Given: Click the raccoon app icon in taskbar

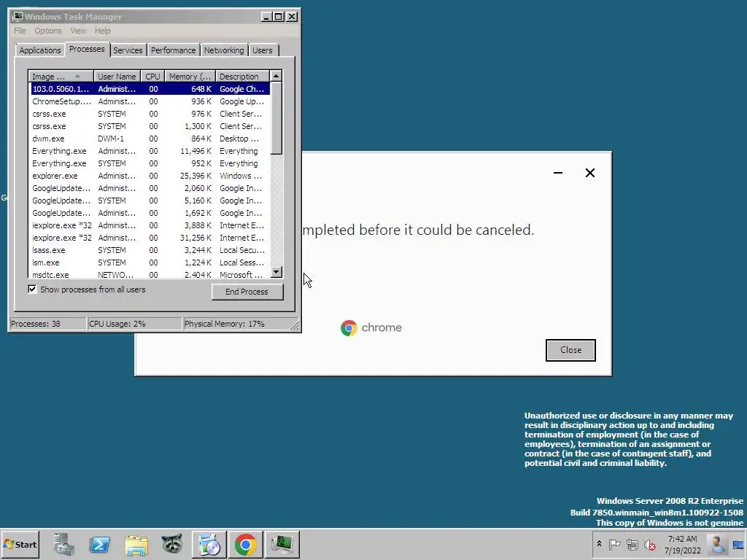Looking at the screenshot, I should coord(172,544).
